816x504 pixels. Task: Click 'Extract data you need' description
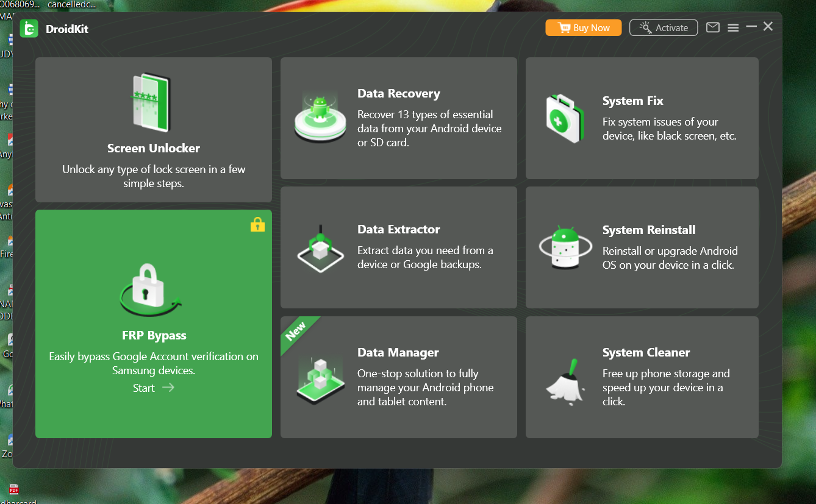425,258
